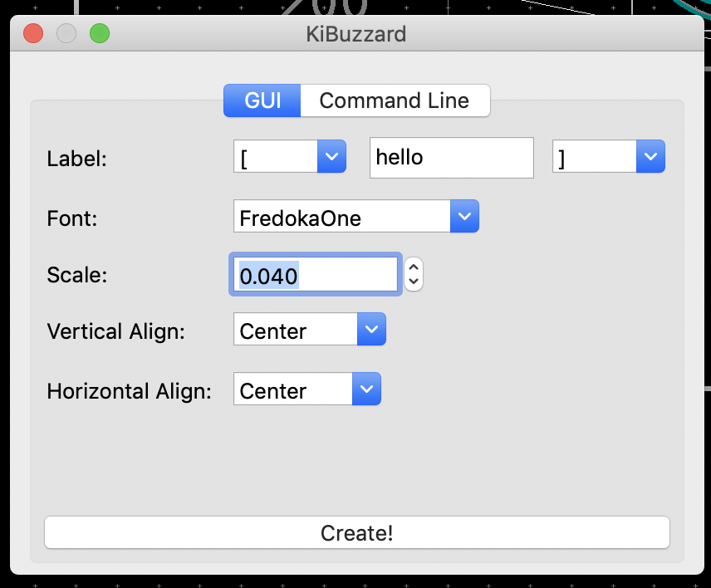This screenshot has height=588, width=711.
Task: Switch to the Command Line tab
Action: pyautogui.click(x=395, y=100)
